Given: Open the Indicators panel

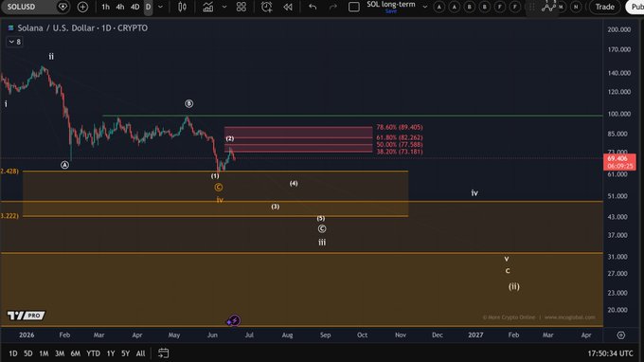Looking at the screenshot, I should (x=208, y=7).
